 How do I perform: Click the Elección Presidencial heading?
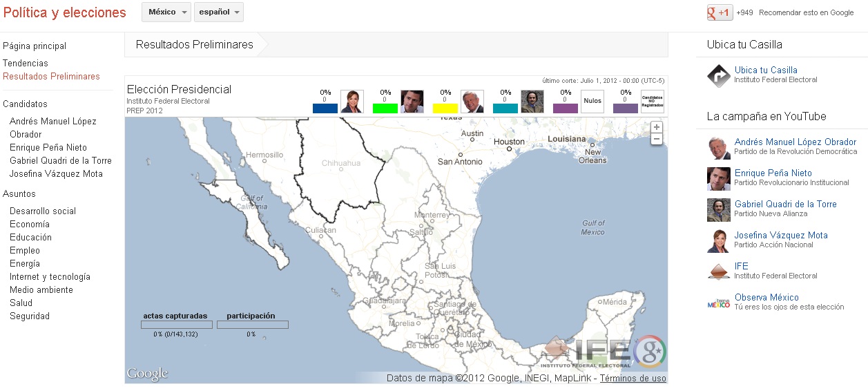[179, 90]
